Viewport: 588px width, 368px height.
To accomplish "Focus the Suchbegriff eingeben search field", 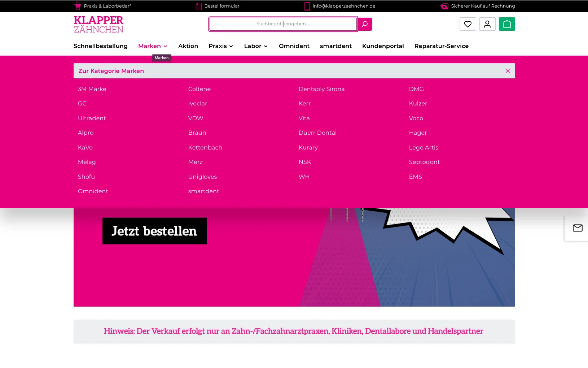I will coord(283,24).
